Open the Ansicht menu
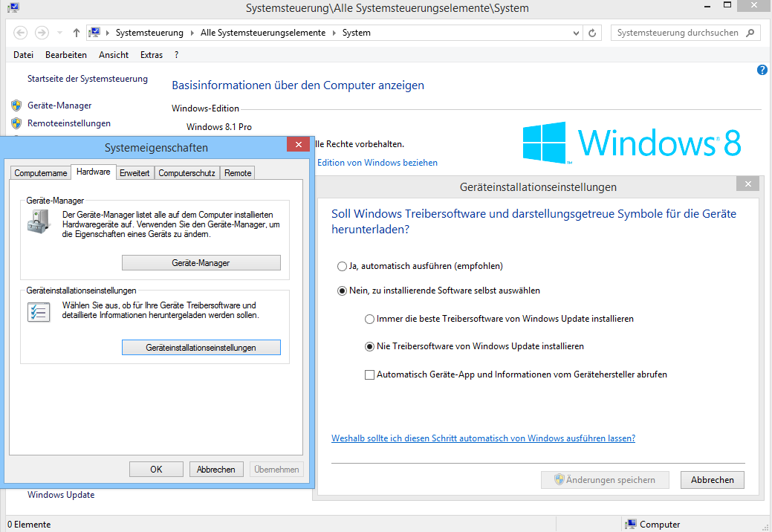Image resolution: width=772 pixels, height=532 pixels. 114,55
